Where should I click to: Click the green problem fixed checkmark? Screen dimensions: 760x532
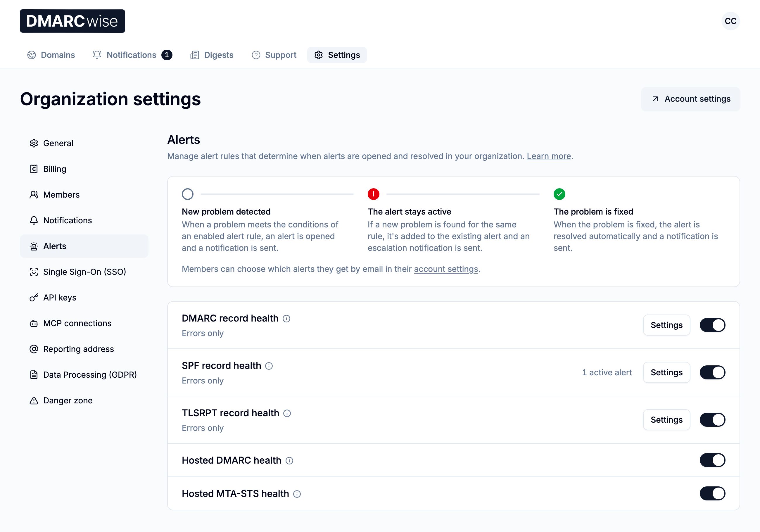click(x=559, y=194)
